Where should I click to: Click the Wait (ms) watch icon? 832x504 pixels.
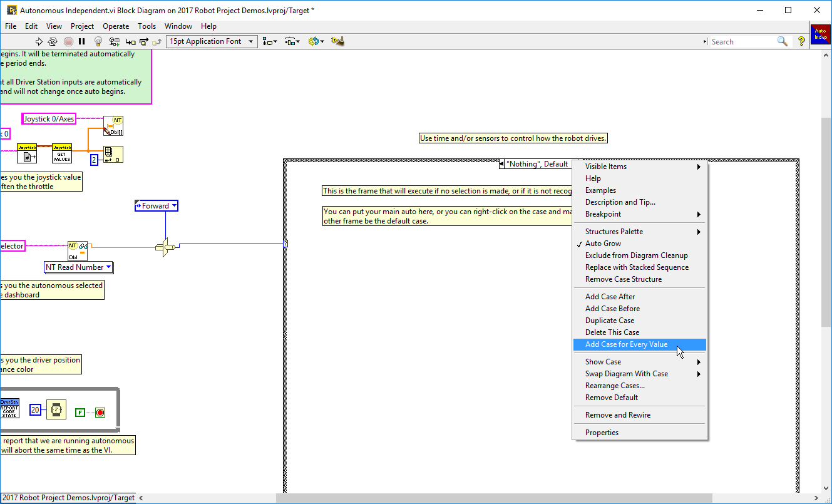pos(56,409)
